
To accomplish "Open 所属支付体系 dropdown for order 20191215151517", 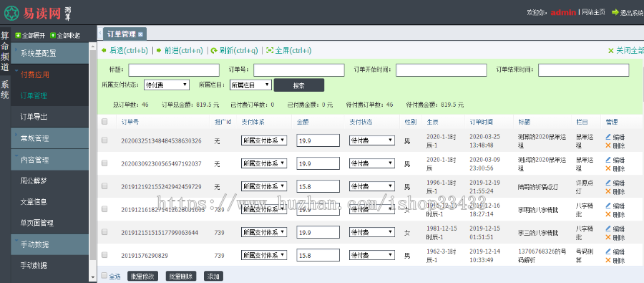I will [263, 232].
